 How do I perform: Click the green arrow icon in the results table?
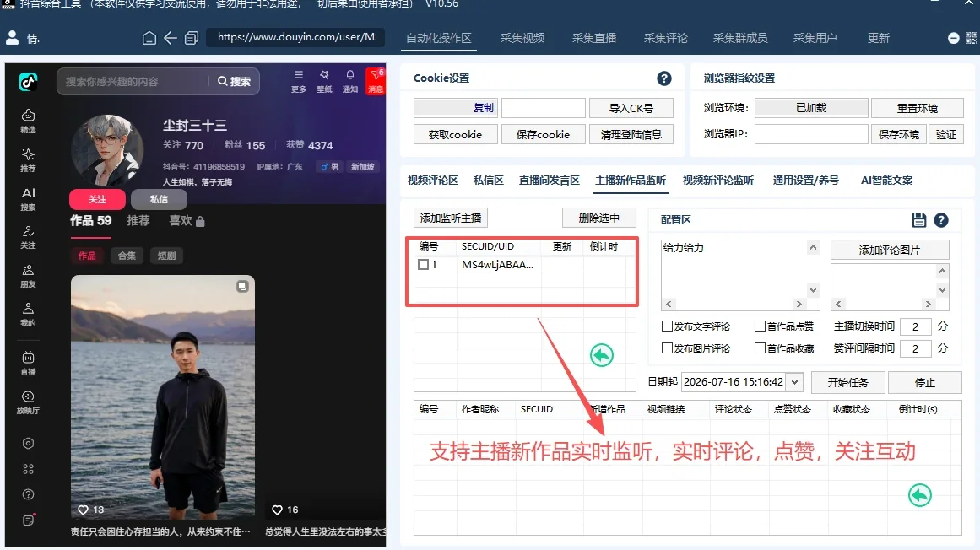pos(920,495)
